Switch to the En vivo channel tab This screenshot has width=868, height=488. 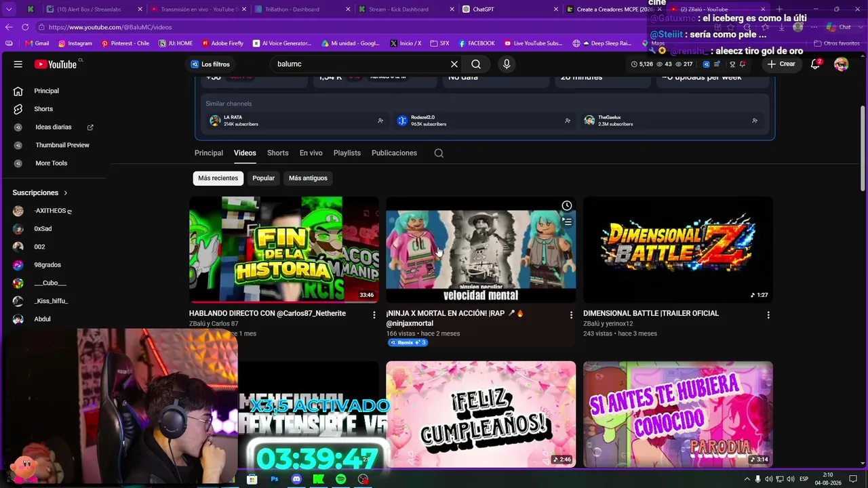point(311,153)
